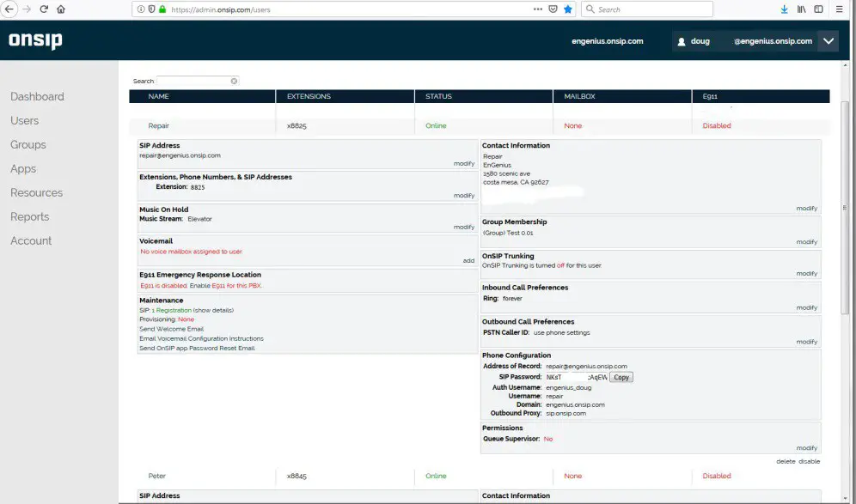
Task: Open the Resources section
Action: pos(37,192)
